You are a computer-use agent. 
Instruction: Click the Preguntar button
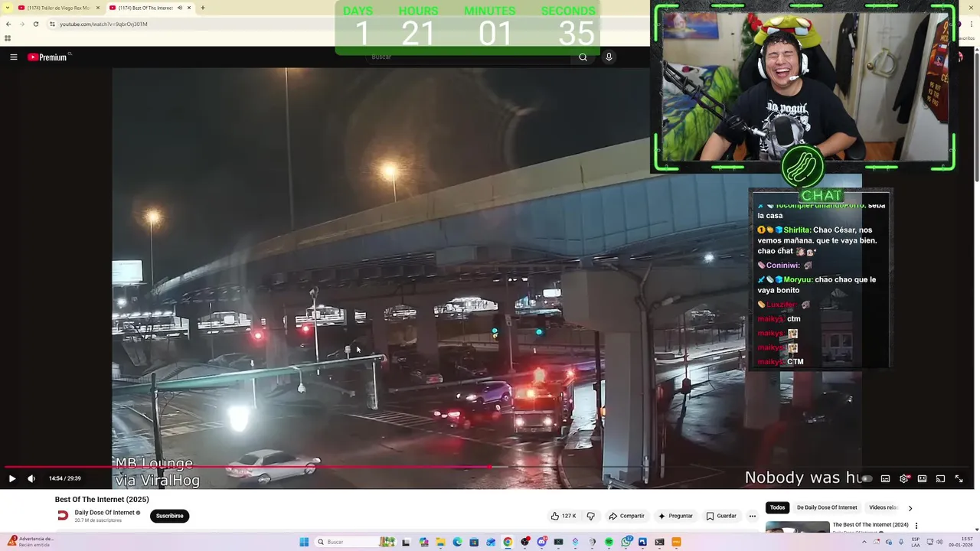[x=675, y=516]
